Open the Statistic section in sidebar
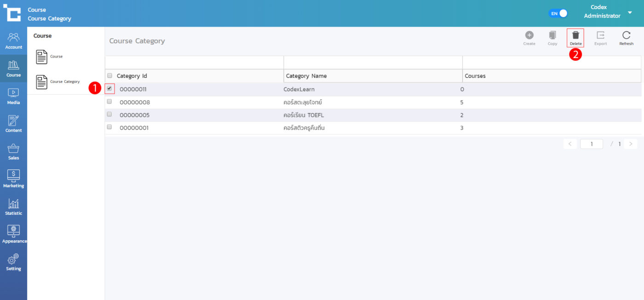644x300 pixels. pyautogui.click(x=13, y=207)
